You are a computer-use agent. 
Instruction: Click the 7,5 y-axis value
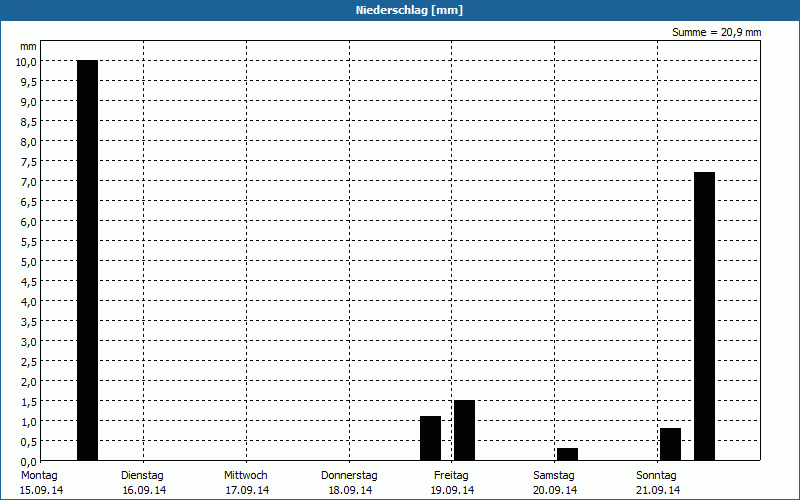(29, 161)
